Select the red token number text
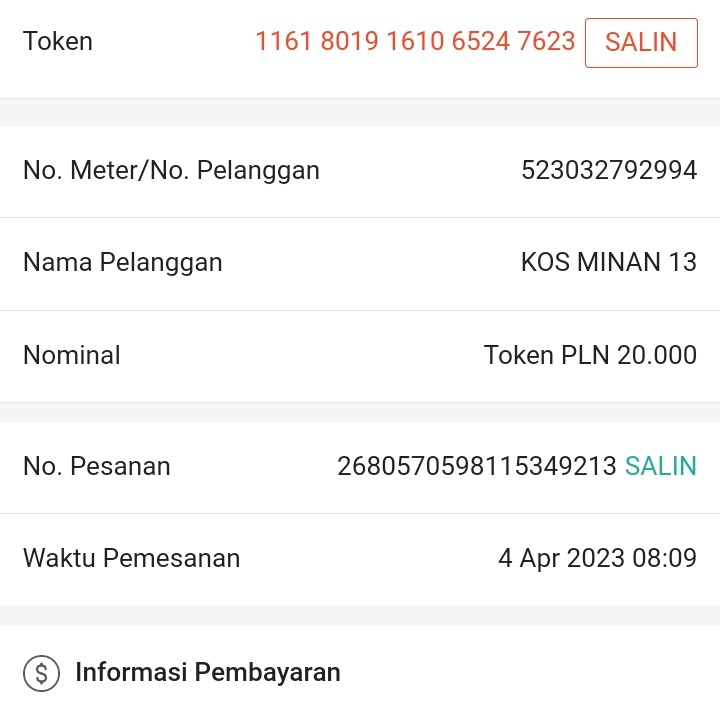The image size is (720, 719). (415, 41)
